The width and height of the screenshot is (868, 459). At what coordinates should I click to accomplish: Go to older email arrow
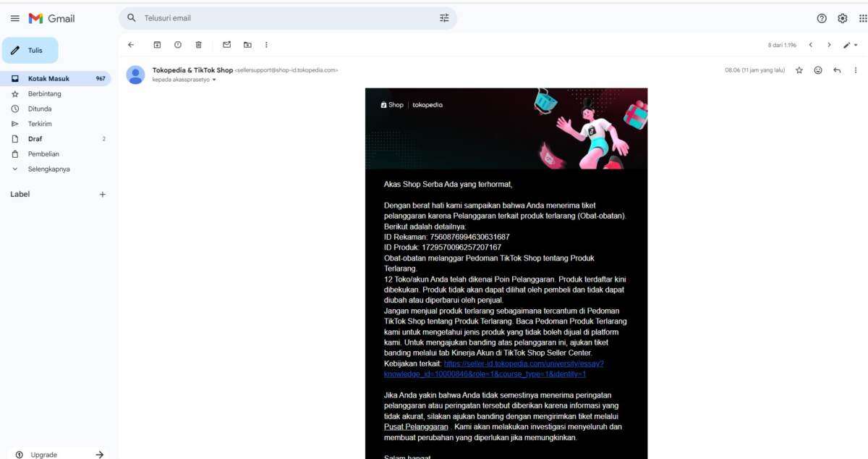829,45
